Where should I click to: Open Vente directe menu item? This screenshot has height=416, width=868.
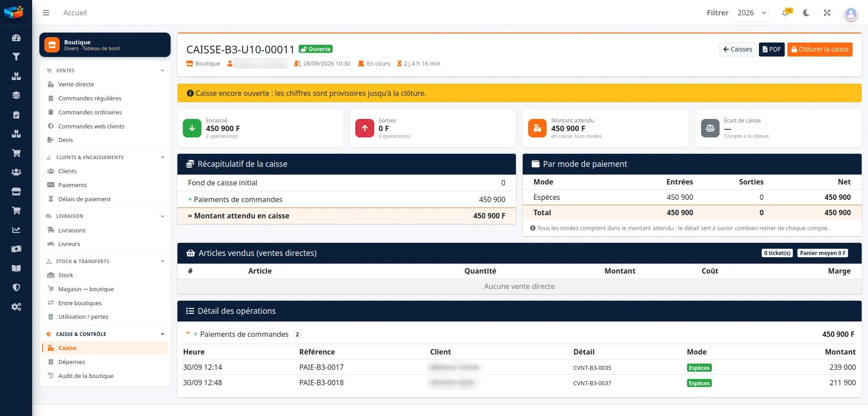76,84
